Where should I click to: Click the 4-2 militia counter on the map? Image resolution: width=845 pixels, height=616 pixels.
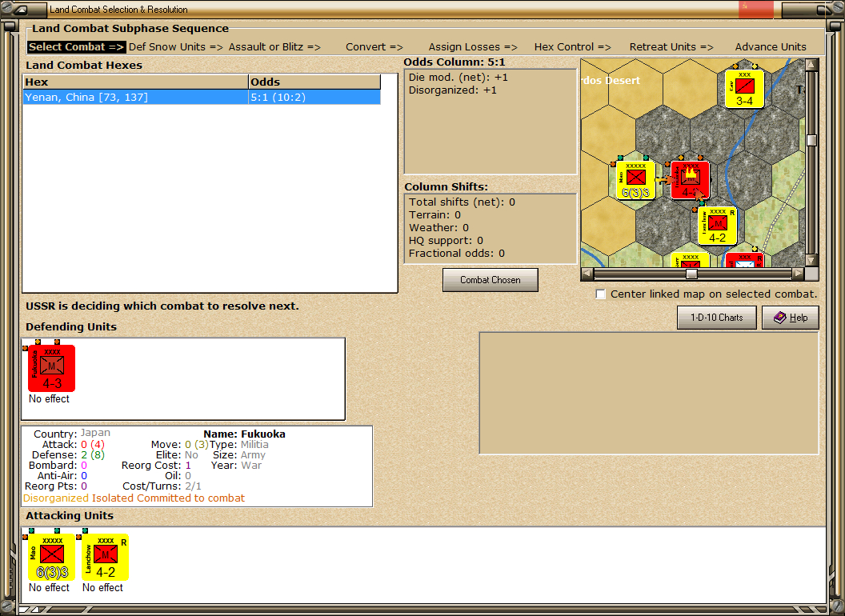click(717, 226)
